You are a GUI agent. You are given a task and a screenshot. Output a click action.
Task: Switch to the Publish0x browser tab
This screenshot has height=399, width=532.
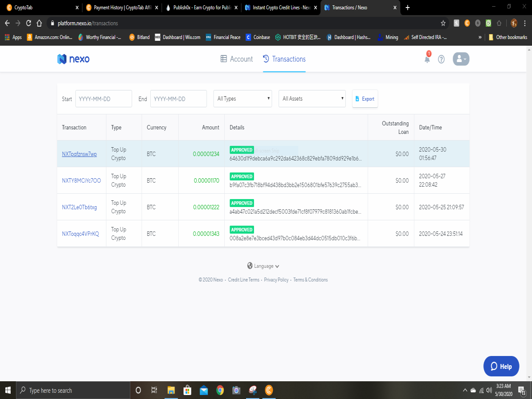[200, 8]
